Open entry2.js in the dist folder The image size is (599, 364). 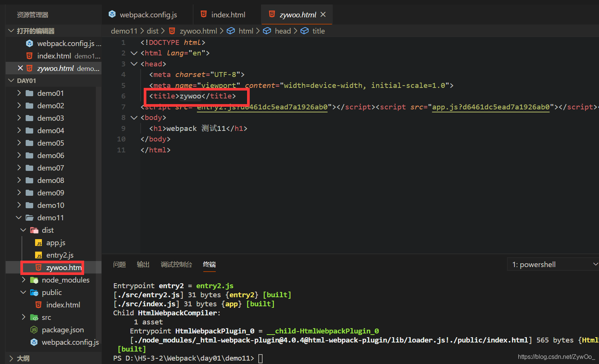(x=60, y=255)
